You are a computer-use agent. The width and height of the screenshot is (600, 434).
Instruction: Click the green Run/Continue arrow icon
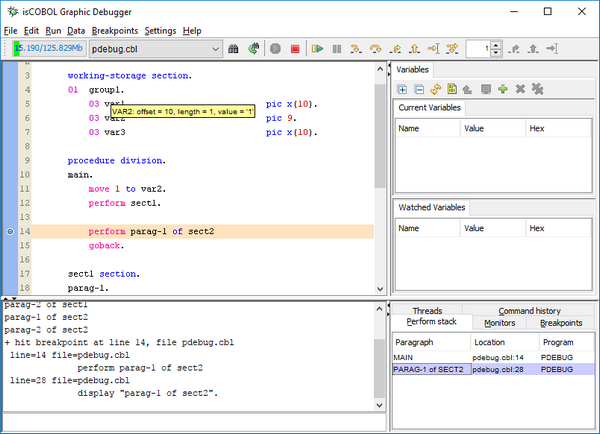(316, 48)
